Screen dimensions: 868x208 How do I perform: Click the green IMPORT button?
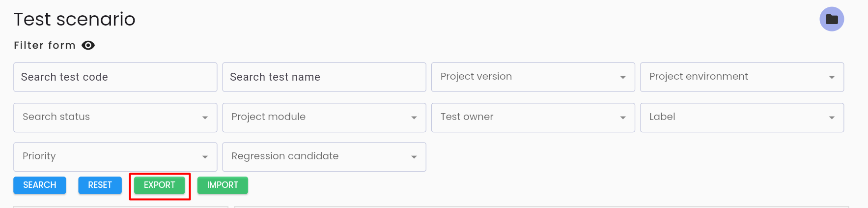(223, 185)
